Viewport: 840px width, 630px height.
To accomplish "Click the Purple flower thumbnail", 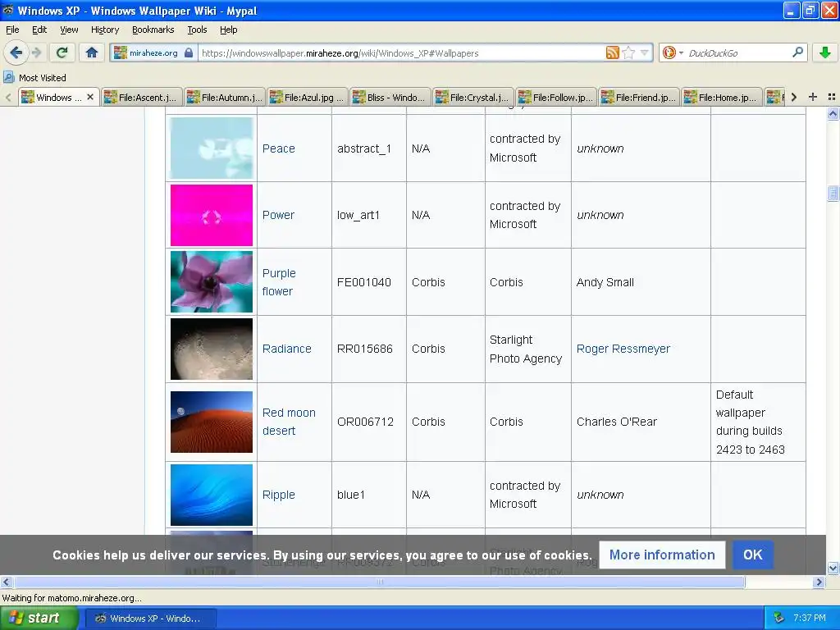I will pyautogui.click(x=212, y=282).
